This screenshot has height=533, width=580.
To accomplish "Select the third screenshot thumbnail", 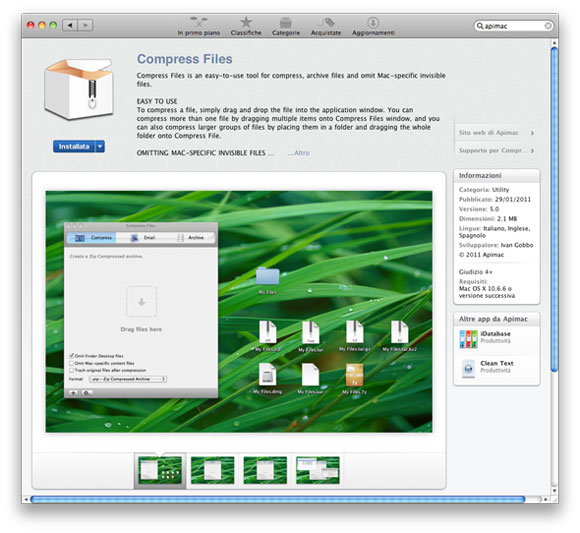I will (x=265, y=470).
